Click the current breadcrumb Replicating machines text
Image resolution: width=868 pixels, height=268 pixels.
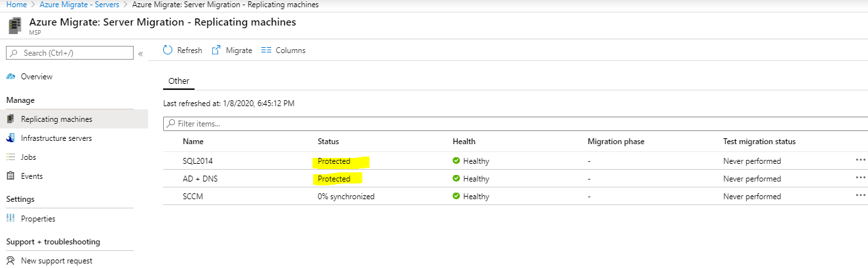(225, 5)
